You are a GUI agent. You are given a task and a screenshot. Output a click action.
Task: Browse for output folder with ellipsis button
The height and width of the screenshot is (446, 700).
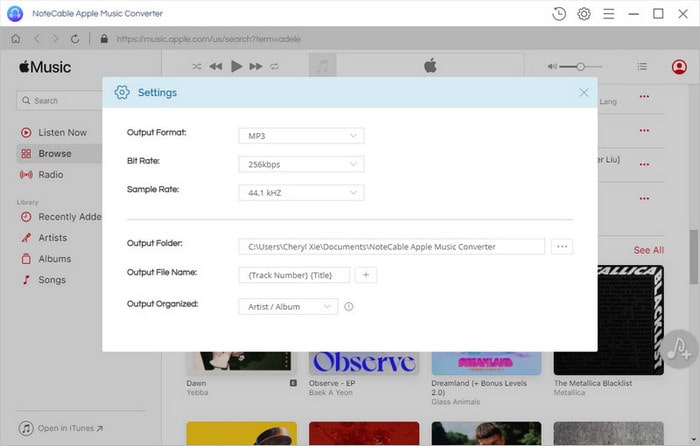[562, 246]
